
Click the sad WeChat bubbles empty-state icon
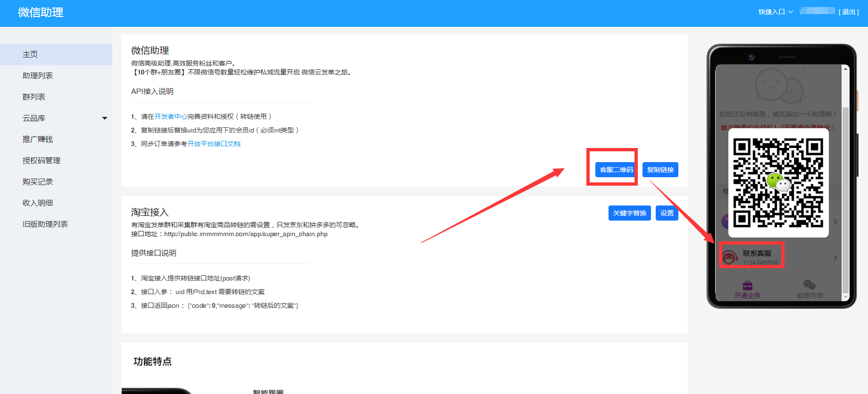779,85
